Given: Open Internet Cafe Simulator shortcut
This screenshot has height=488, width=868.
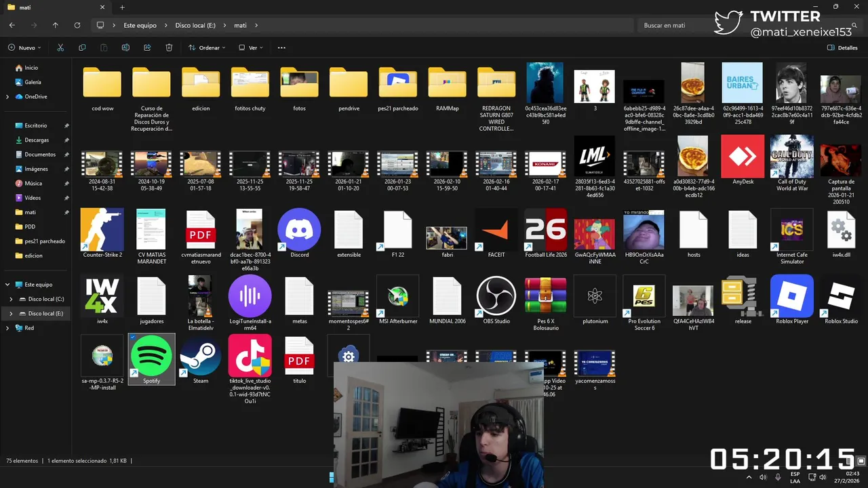Looking at the screenshot, I should tap(792, 230).
